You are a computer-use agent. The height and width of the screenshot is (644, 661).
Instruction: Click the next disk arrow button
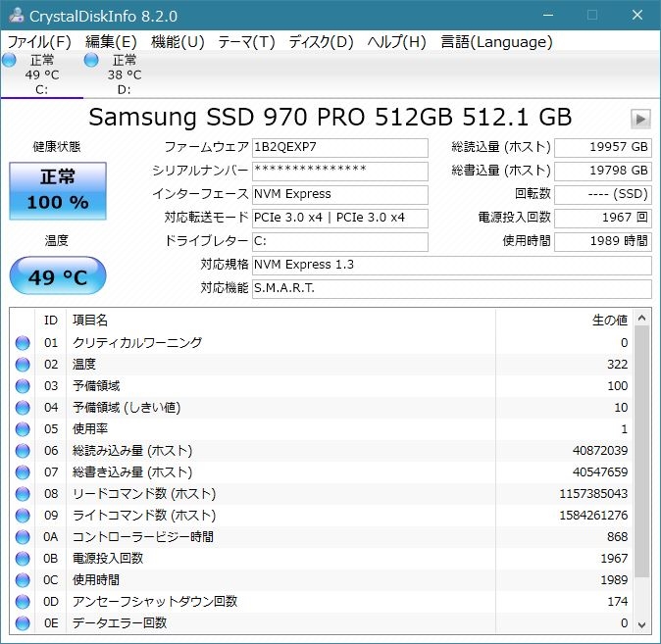(640, 119)
